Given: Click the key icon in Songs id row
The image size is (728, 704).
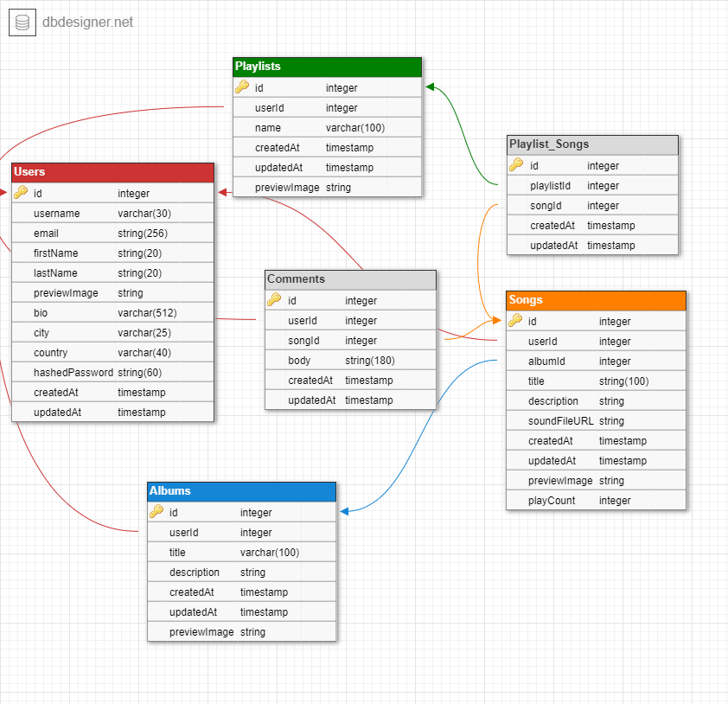Looking at the screenshot, I should [515, 320].
